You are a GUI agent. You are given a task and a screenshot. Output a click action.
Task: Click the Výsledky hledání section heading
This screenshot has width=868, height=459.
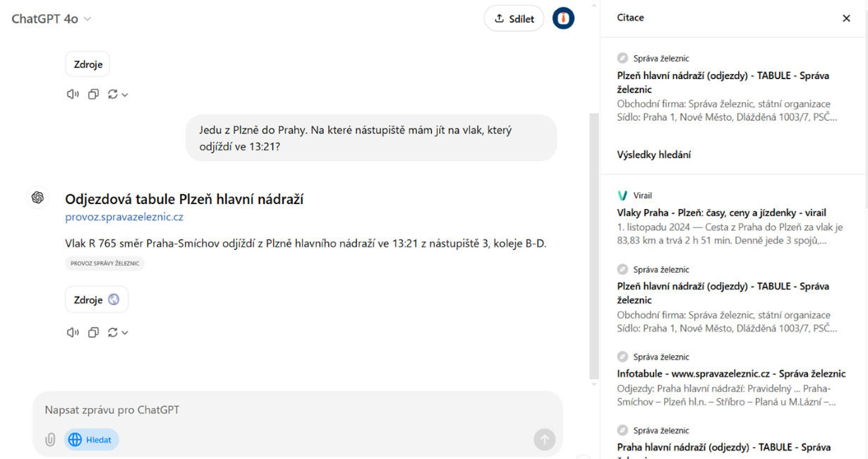coord(653,155)
